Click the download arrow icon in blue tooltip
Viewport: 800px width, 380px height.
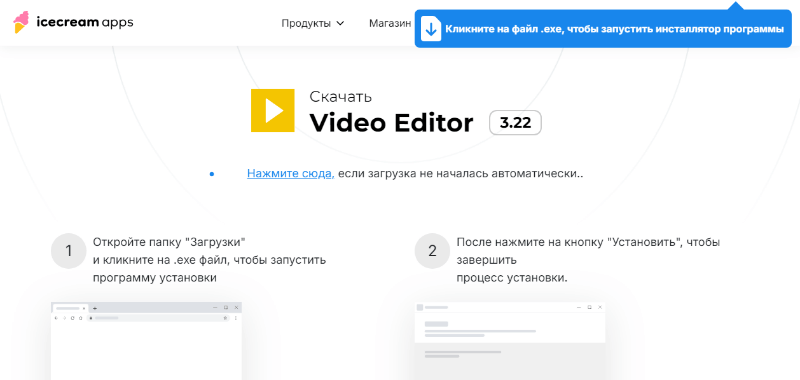point(431,29)
